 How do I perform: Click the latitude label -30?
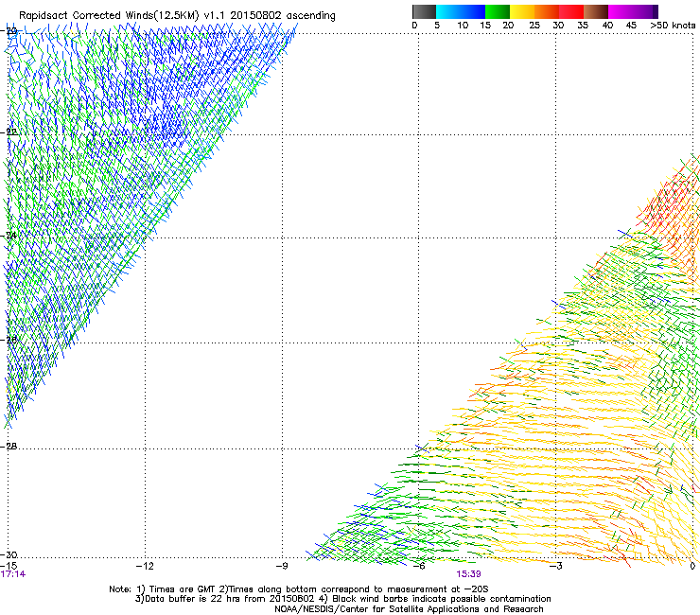coord(9,554)
